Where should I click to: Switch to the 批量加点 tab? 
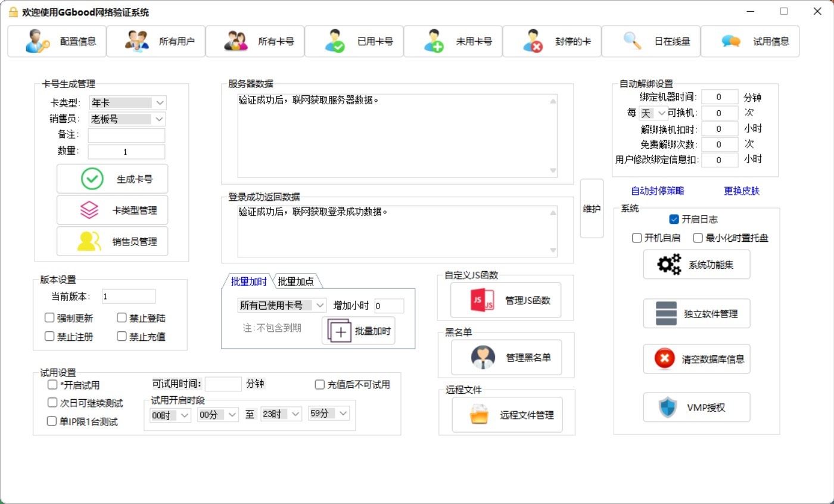296,282
